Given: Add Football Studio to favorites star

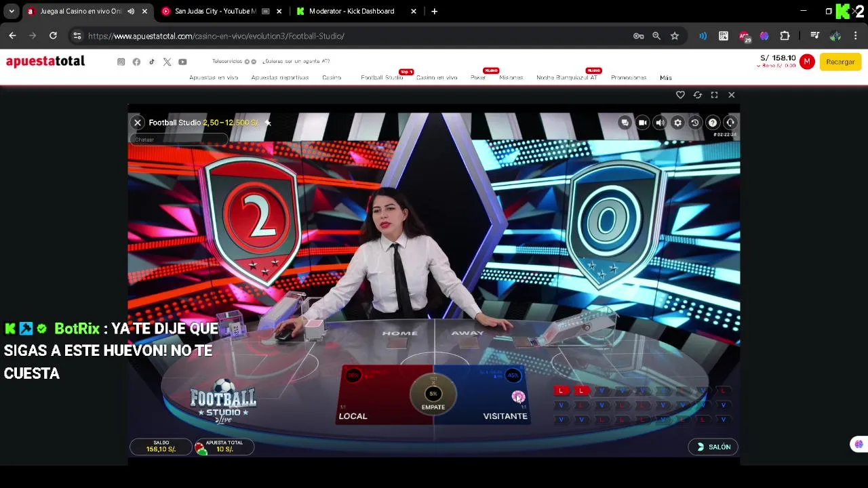Looking at the screenshot, I should pos(268,123).
